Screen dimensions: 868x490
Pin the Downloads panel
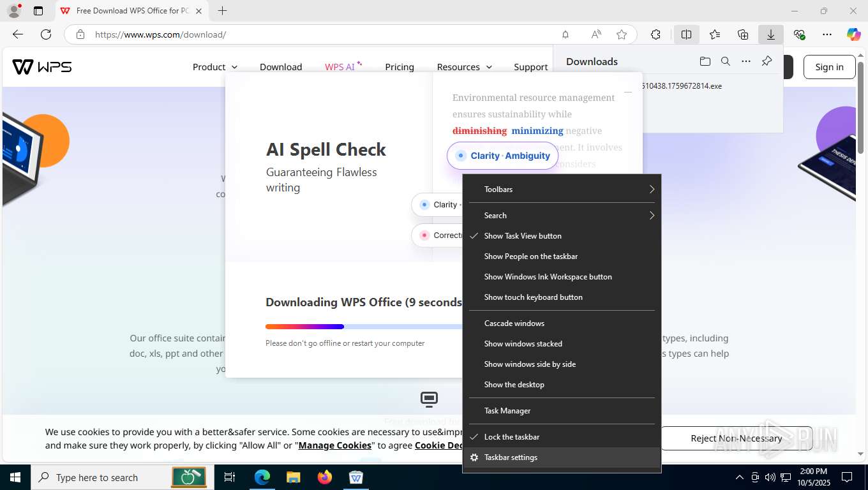pos(767,61)
